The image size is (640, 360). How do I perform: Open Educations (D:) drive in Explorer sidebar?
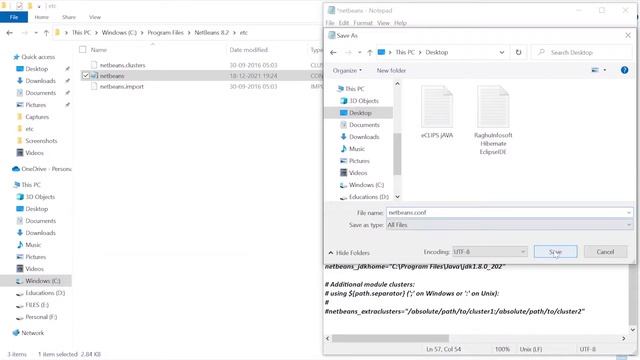pyautogui.click(x=45, y=293)
